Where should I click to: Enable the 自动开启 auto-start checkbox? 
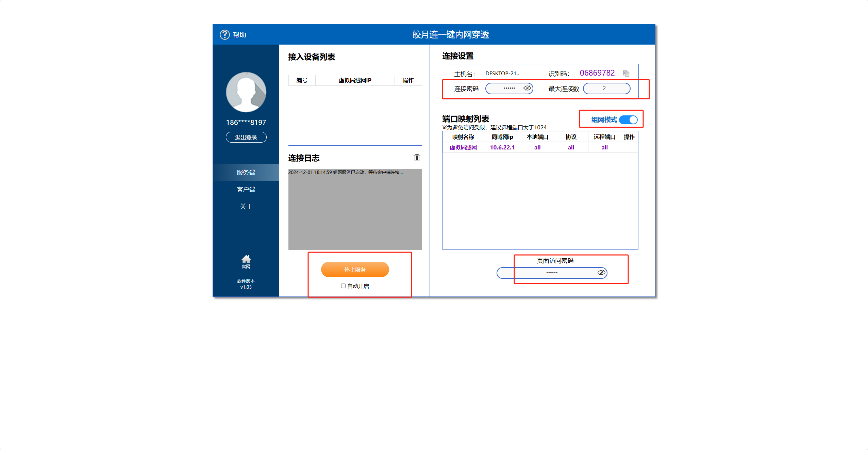[x=343, y=286]
